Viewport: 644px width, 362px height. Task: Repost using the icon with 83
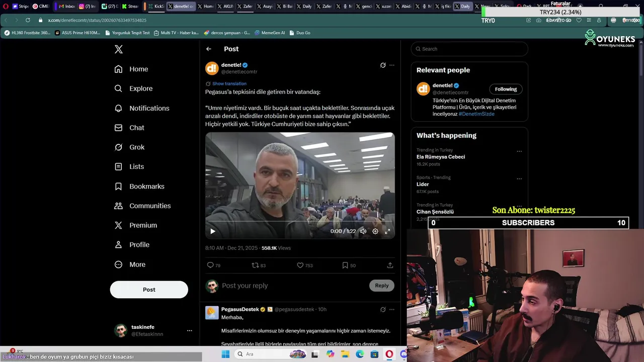click(259, 265)
